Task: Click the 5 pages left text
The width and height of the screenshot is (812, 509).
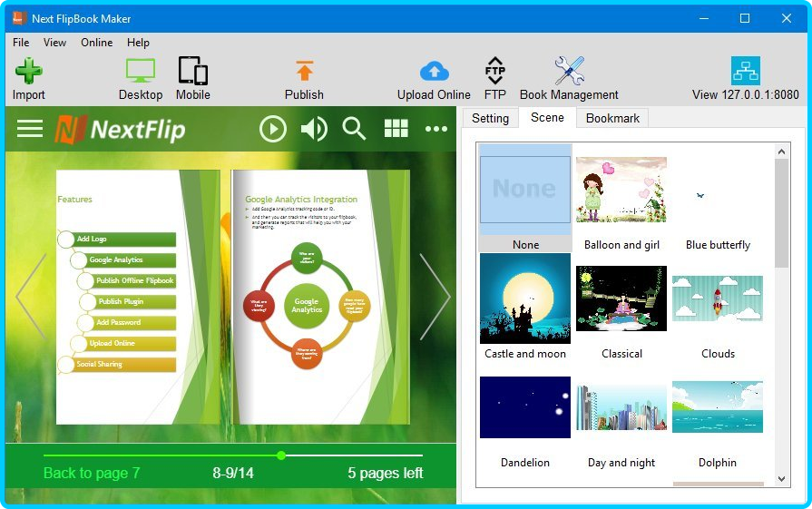Action: (x=386, y=473)
